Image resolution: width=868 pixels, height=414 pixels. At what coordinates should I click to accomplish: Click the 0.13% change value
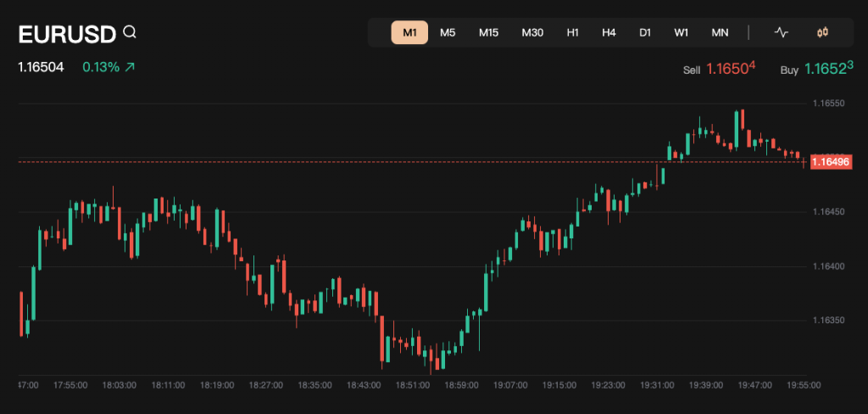click(100, 66)
